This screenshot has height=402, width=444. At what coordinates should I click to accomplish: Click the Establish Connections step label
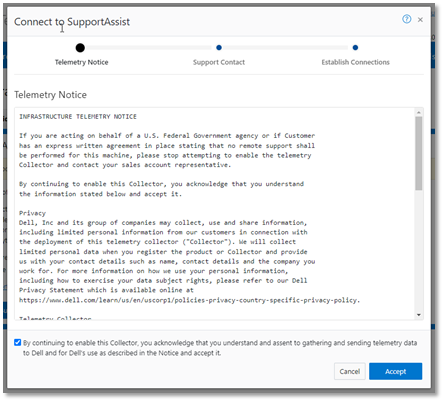pos(355,62)
